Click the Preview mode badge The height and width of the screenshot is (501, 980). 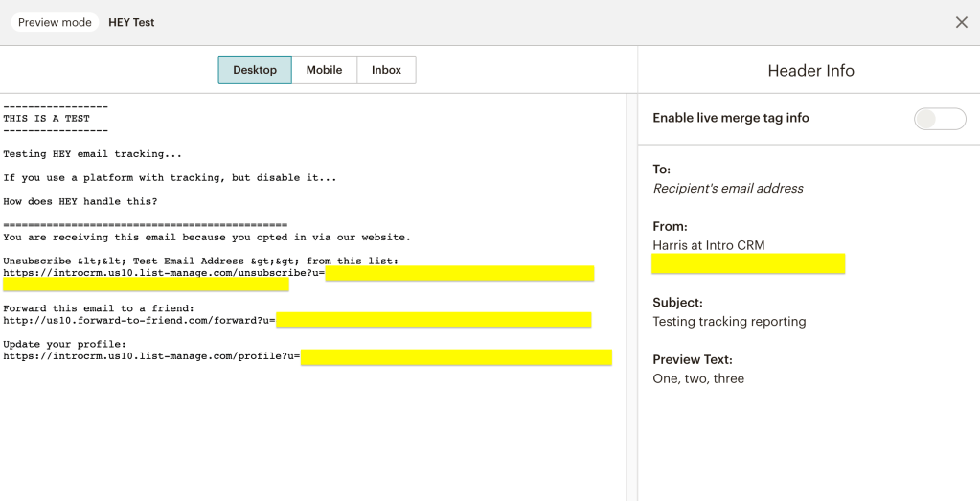pyautogui.click(x=55, y=22)
